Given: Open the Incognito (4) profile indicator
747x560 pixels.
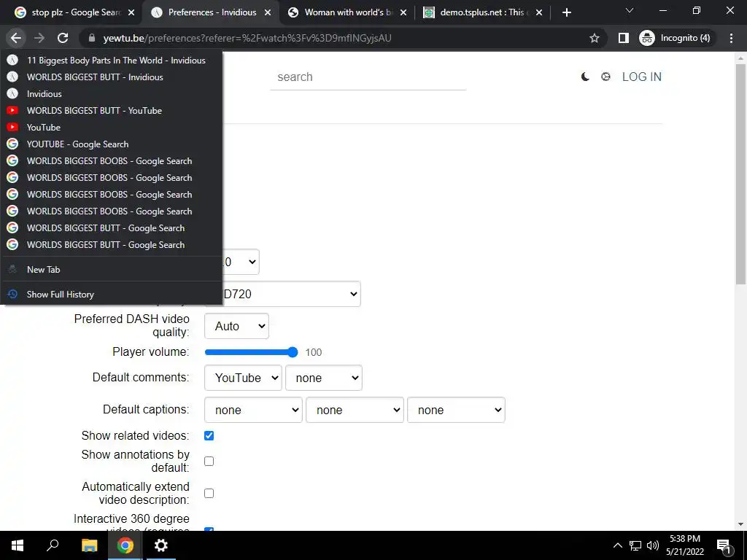Looking at the screenshot, I should click(x=675, y=38).
